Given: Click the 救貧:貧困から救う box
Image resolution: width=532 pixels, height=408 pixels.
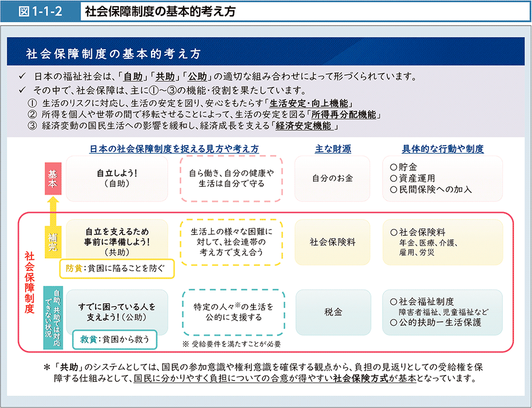Looking at the screenshot, I should [114, 339].
